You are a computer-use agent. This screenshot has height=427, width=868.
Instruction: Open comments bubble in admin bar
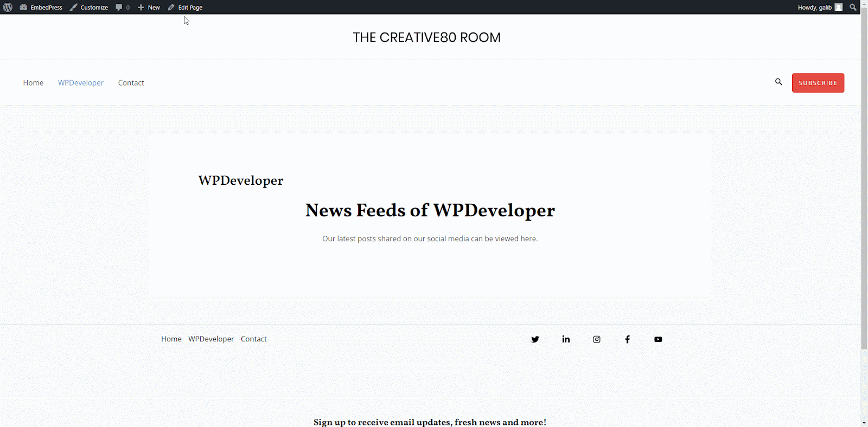123,7
